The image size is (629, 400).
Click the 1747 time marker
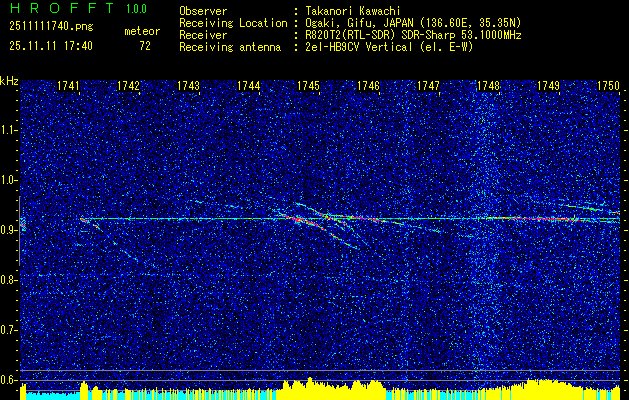pos(428,86)
